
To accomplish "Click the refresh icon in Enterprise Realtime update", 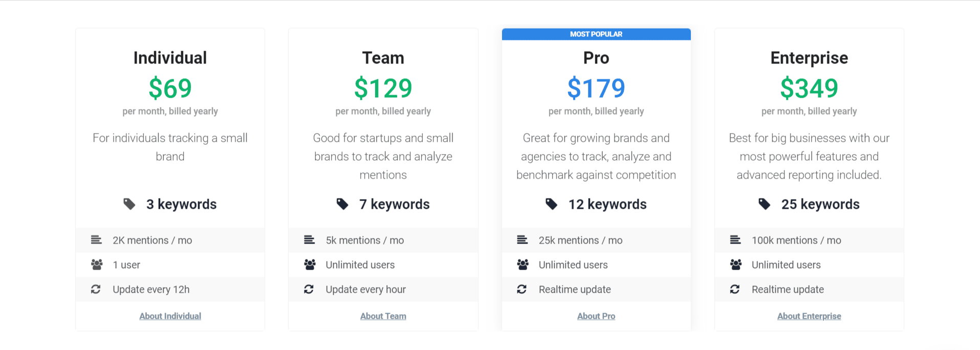I will point(734,289).
